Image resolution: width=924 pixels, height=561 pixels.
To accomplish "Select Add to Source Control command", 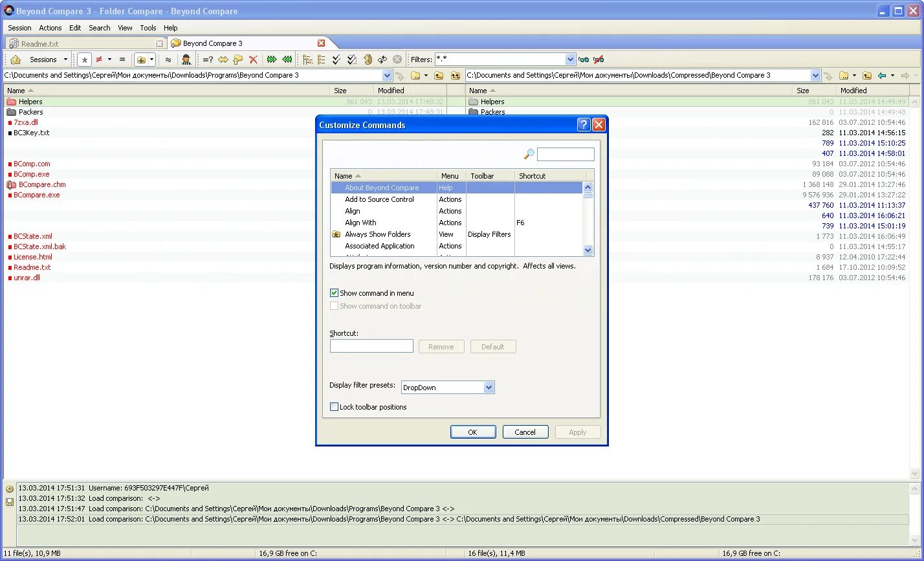I will (457, 199).
